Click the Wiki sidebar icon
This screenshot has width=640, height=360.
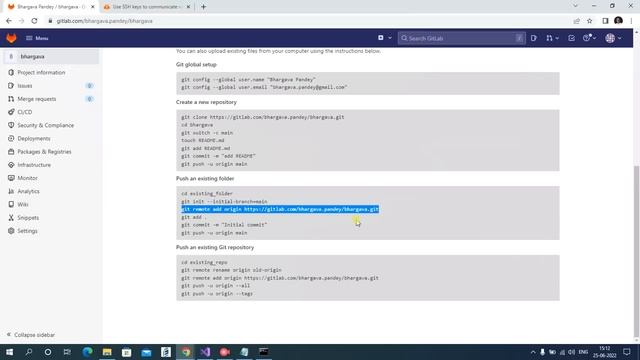tap(11, 204)
